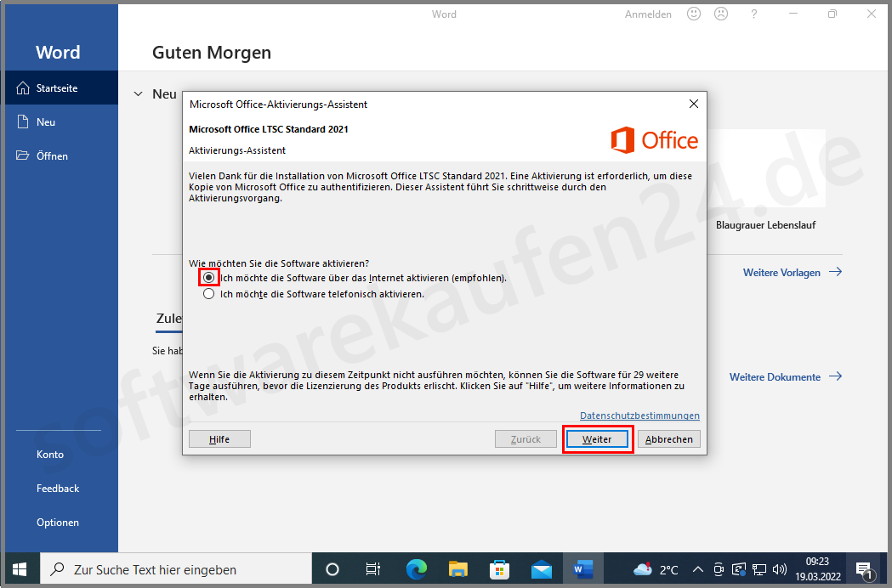This screenshot has height=588, width=892.
Task: Click the network icon in tray
Action: [758, 569]
